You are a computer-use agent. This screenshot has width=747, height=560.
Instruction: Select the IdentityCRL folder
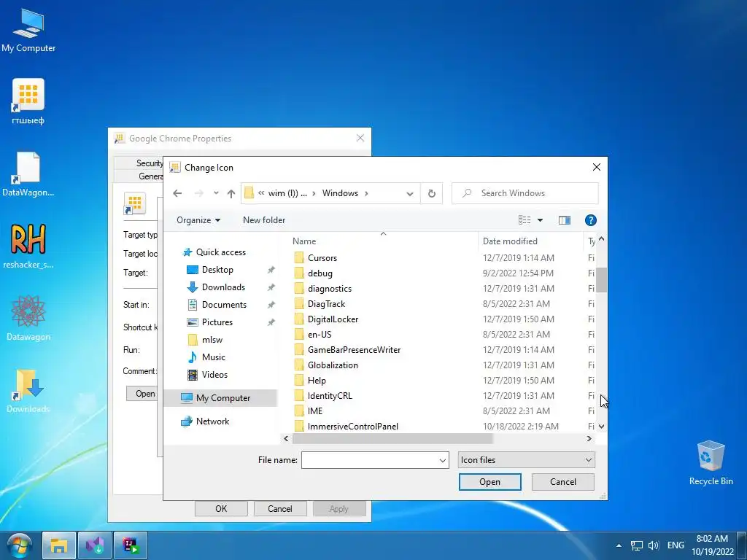(330, 396)
